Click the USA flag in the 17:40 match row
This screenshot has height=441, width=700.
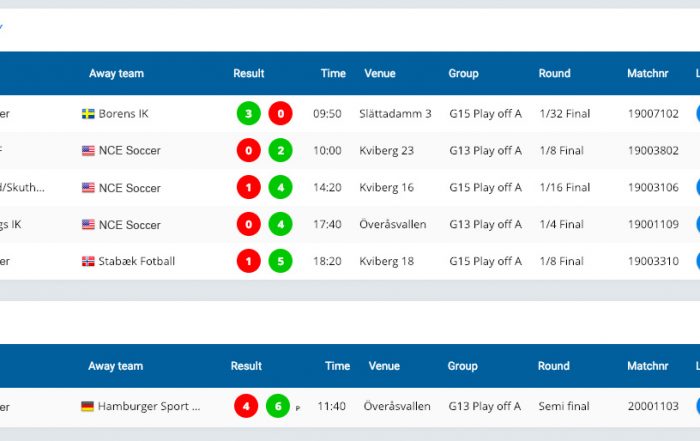[x=88, y=224]
